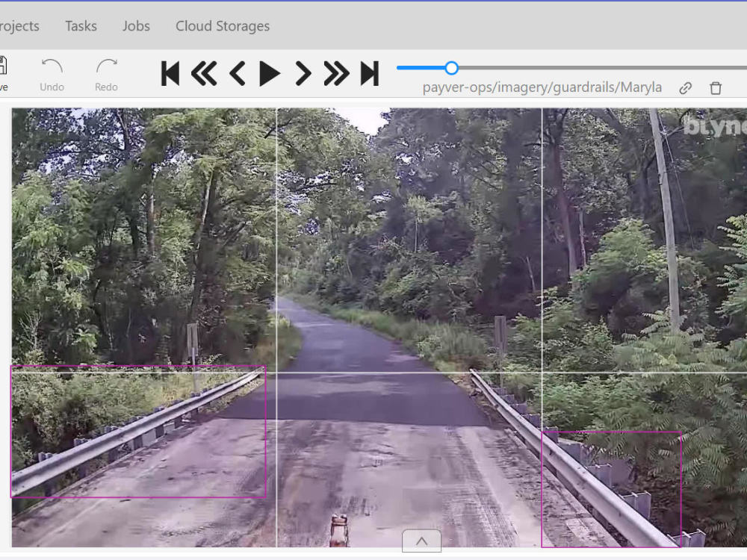
Task: Play the frame sequence
Action: point(270,73)
